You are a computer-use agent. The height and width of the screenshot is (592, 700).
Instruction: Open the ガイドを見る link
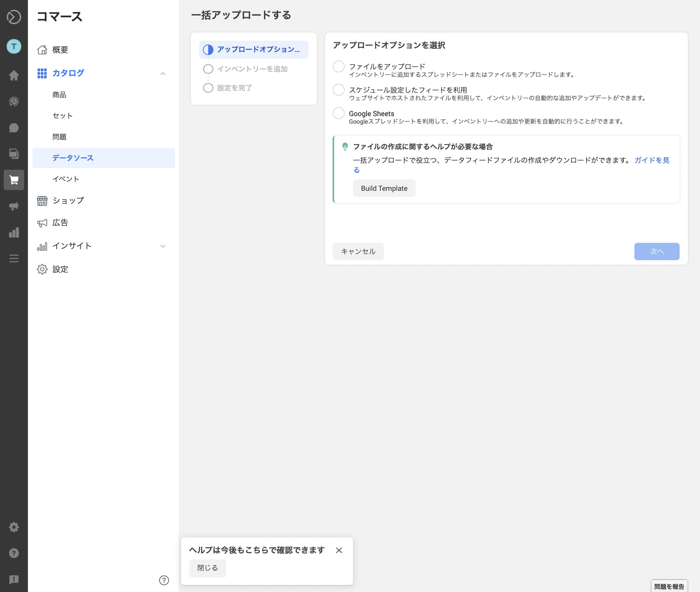[651, 160]
